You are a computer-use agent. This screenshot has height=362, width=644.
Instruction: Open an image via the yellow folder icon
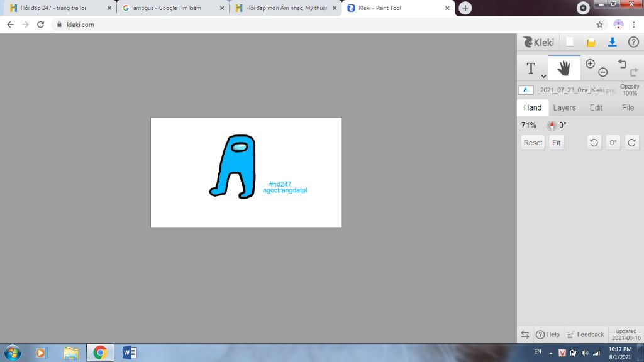(x=591, y=42)
